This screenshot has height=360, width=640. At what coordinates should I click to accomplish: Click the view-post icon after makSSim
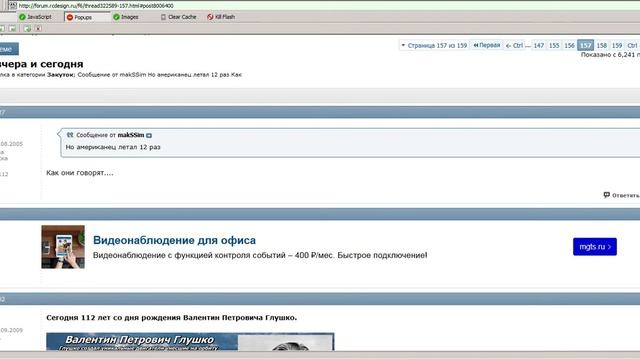click(x=149, y=136)
